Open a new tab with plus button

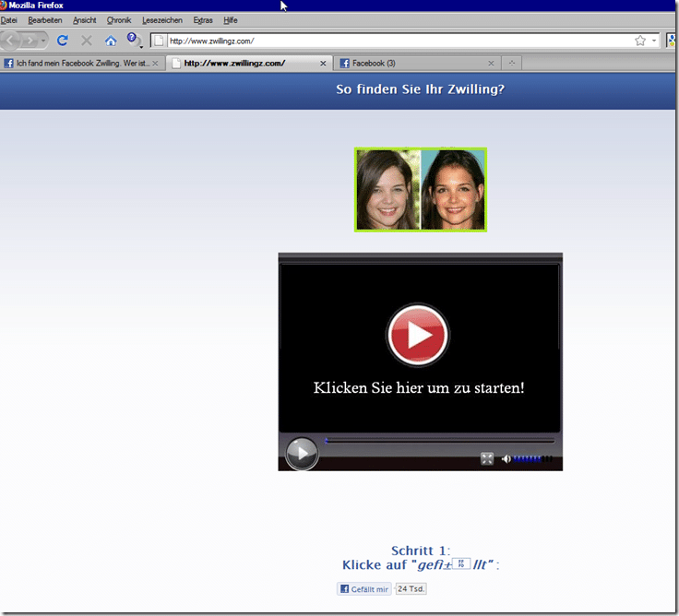coord(512,64)
